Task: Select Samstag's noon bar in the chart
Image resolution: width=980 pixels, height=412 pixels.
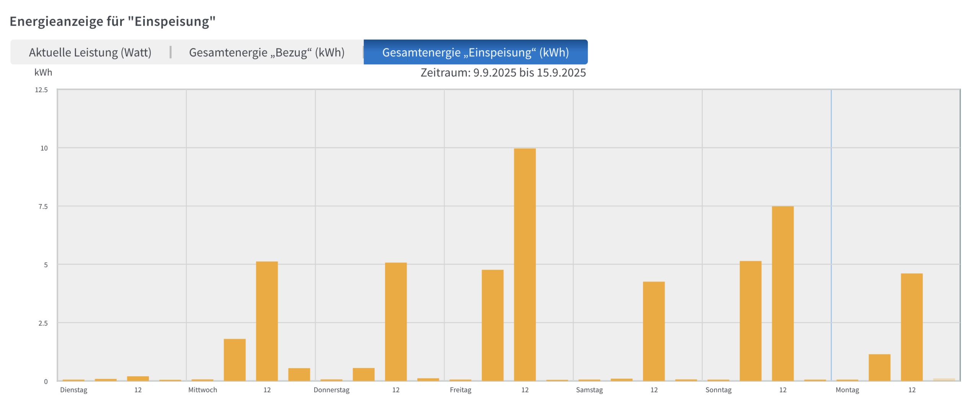Action: coord(653,331)
